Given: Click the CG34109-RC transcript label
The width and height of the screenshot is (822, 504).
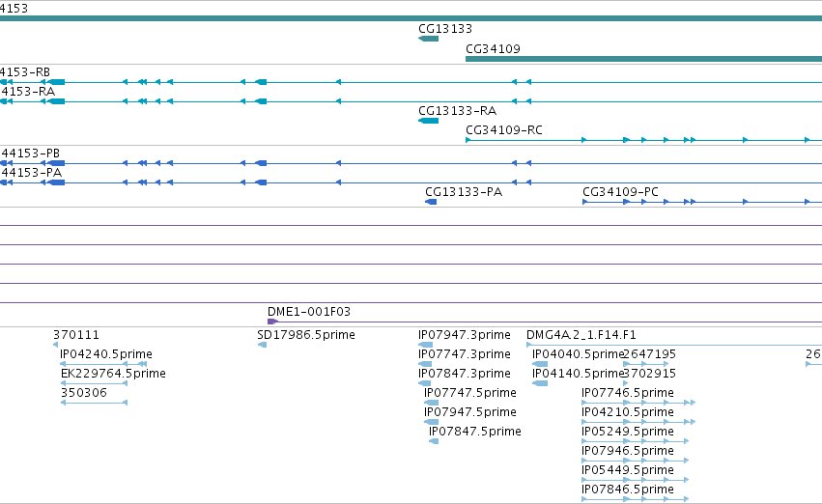Looking at the screenshot, I should 504,130.
